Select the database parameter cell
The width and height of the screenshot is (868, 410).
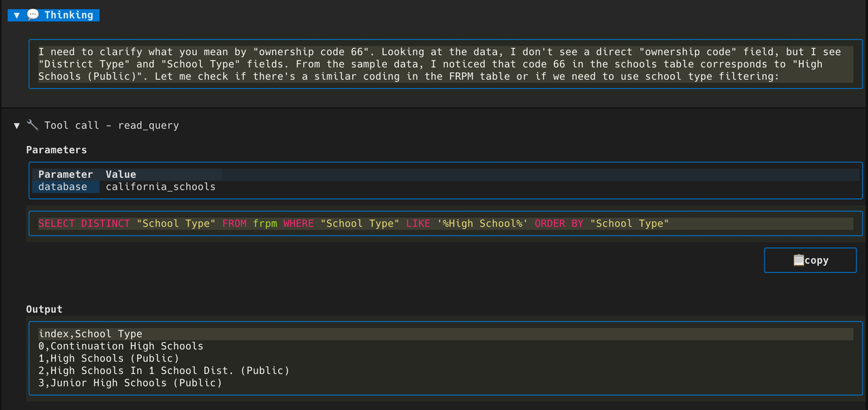62,187
